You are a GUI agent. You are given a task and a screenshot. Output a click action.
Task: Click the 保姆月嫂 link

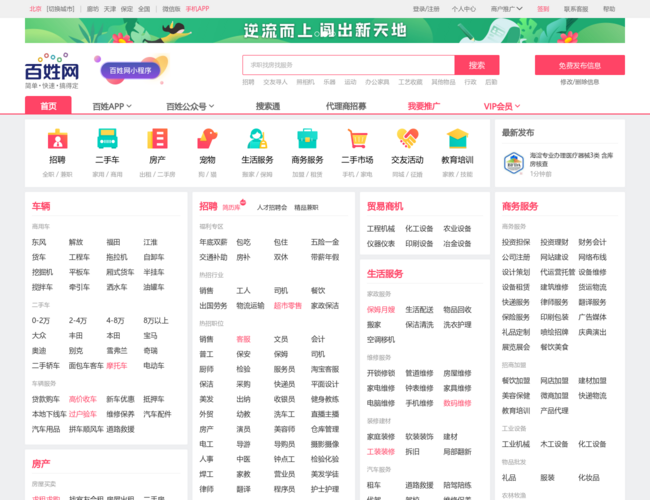coord(381,310)
